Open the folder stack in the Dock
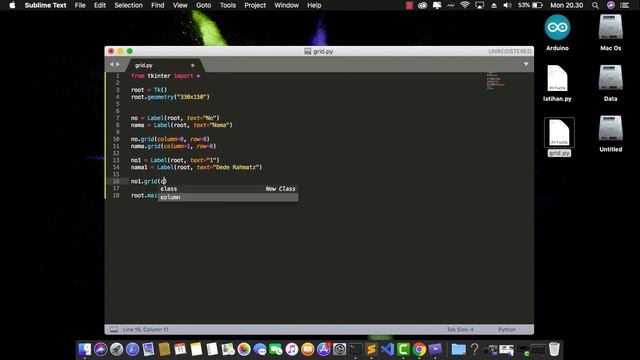 tap(458, 350)
